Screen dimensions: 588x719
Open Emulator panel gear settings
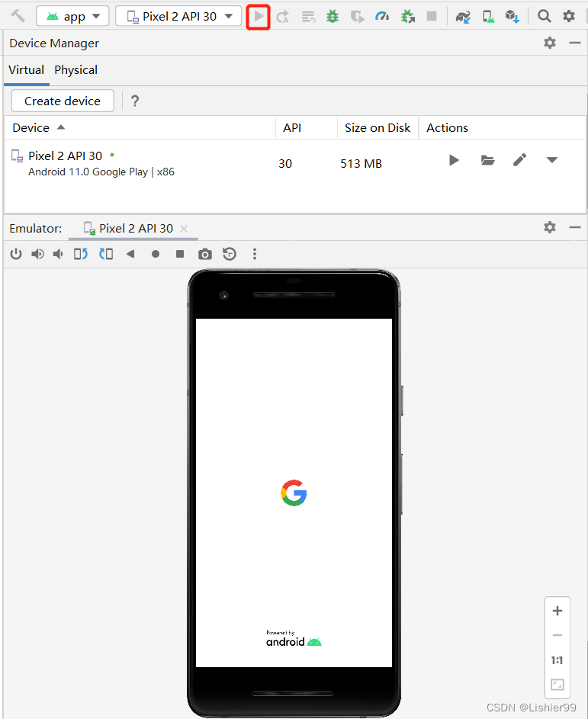(550, 227)
